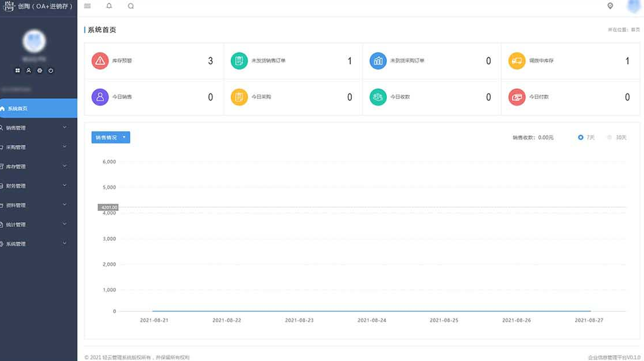This screenshot has height=361, width=644.
Task: Expand the 库存管理 sidebar menu
Action: pyautogui.click(x=34, y=166)
